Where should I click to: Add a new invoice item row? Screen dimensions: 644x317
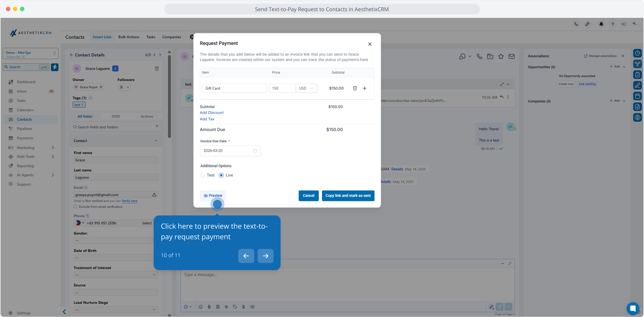(x=364, y=88)
